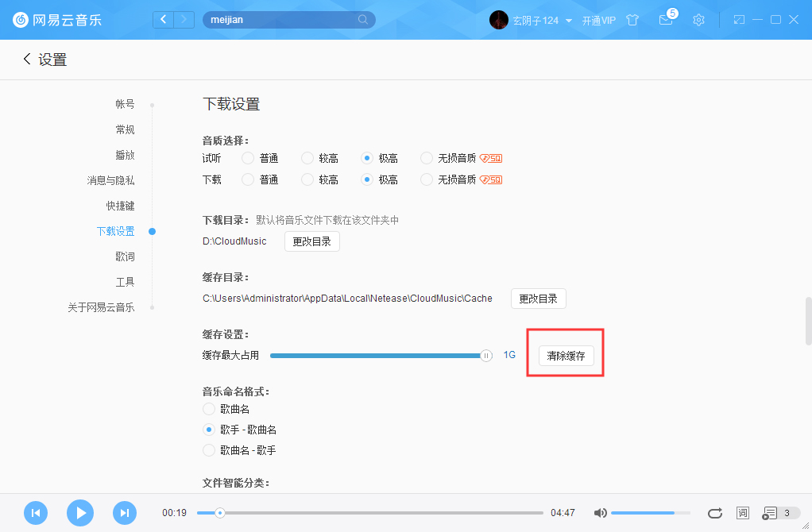Choose 歌曲名 - 歌手 naming format

click(x=207, y=449)
